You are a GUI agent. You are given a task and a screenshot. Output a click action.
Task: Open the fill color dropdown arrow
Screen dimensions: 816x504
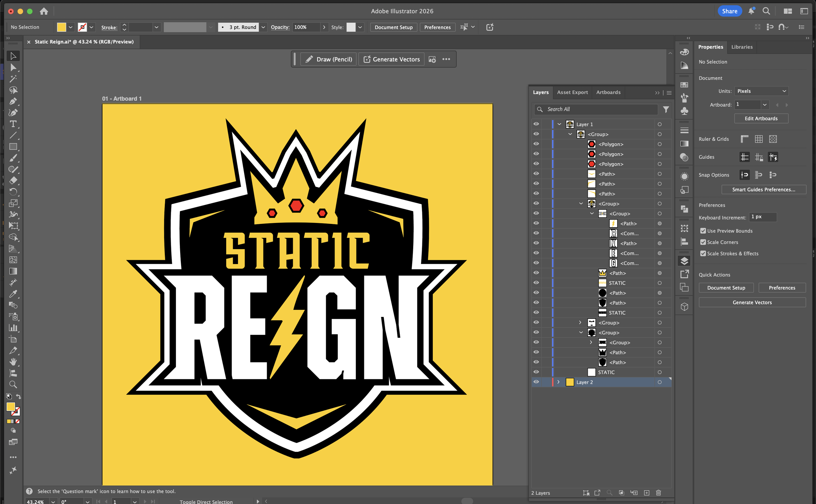[71, 27]
